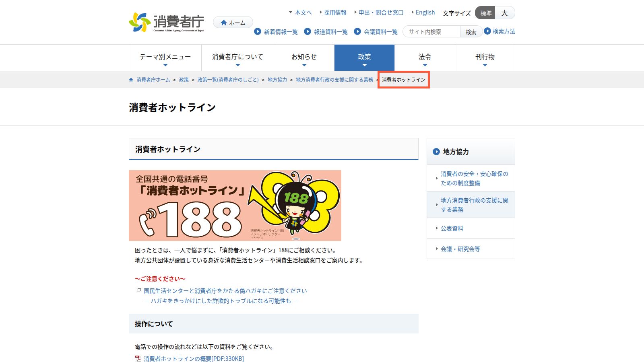The height and width of the screenshot is (362, 644).
Task: Open 地方消費者行政の支援に関する業務 breadcrumb link
Action: [334, 80]
